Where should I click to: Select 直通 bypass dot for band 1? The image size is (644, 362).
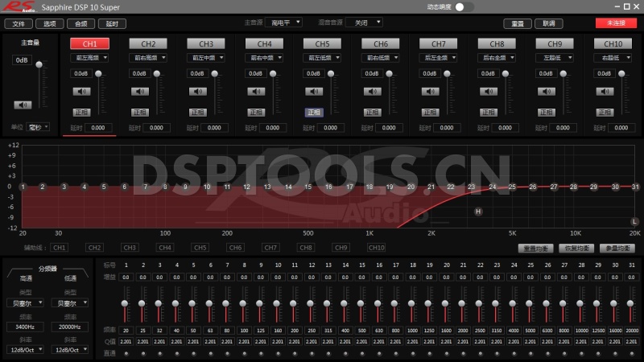click(x=126, y=353)
